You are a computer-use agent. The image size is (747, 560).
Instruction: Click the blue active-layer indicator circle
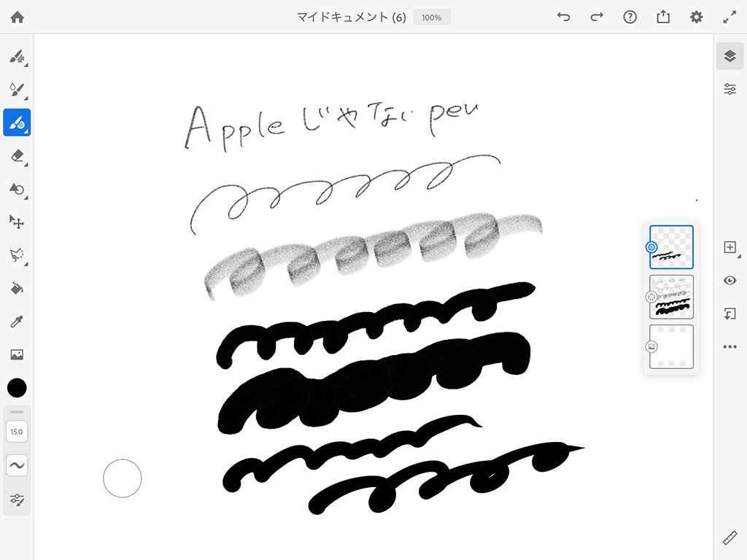click(x=651, y=247)
